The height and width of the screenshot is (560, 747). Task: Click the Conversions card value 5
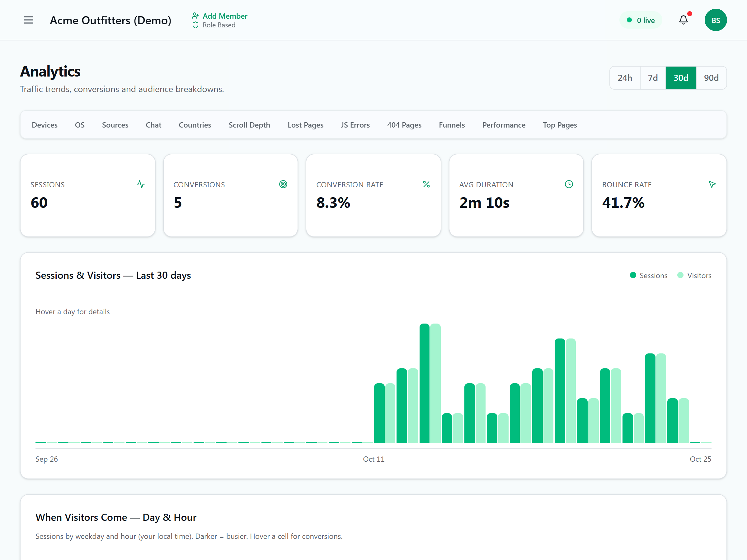click(x=178, y=203)
